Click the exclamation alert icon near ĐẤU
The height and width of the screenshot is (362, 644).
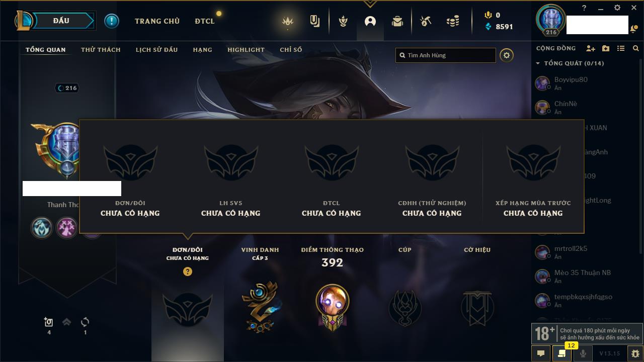(x=112, y=21)
